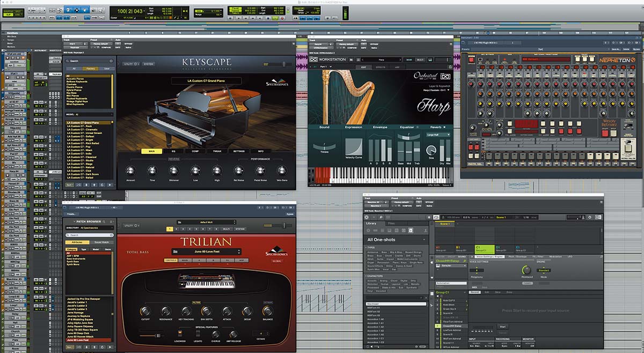The width and height of the screenshot is (644, 353).
Task: Click the down arrow icon in Keyscape browser footer
Action: tap(86, 185)
